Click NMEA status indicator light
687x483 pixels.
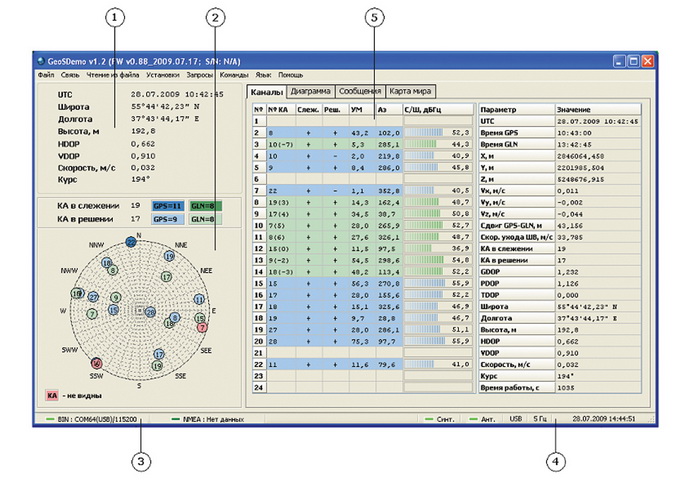(x=176, y=419)
